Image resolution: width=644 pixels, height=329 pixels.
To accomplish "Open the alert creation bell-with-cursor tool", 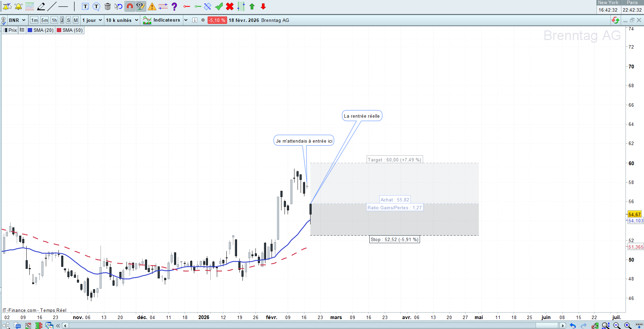I will click(x=7, y=6).
